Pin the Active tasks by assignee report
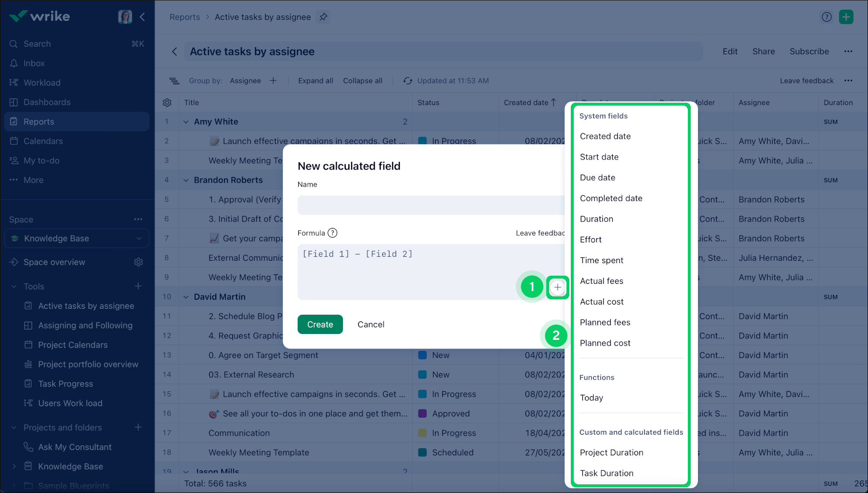868x493 pixels. 323,17
